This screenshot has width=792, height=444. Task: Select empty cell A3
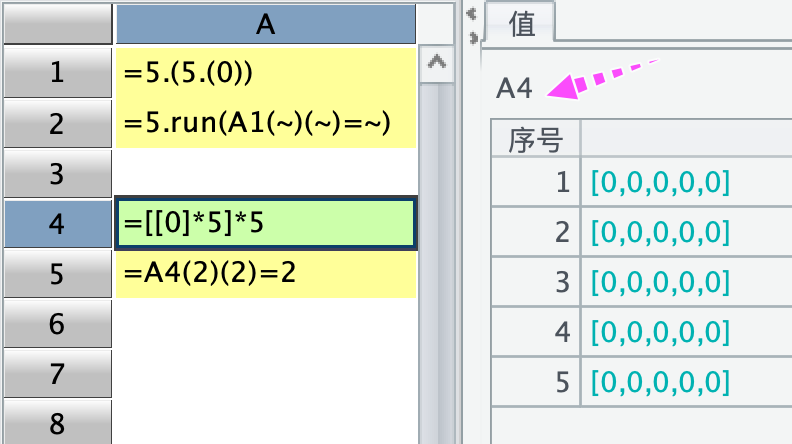pos(266,173)
